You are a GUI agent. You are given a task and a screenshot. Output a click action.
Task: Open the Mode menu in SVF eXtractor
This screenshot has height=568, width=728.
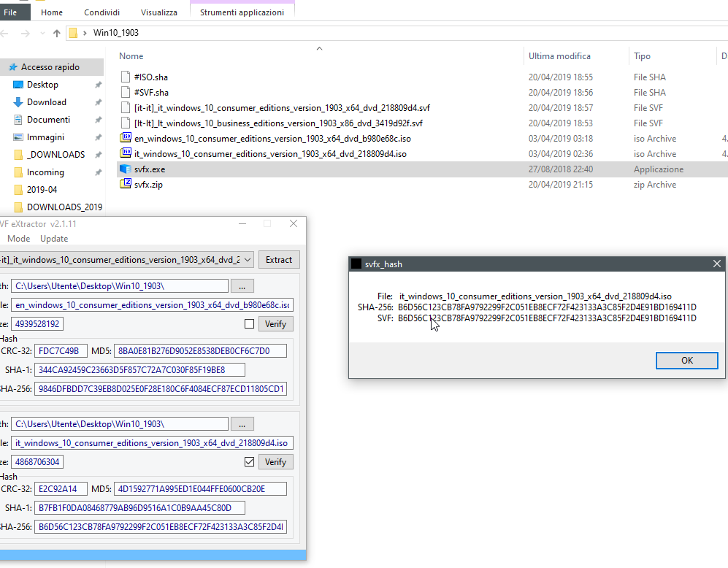(18, 239)
